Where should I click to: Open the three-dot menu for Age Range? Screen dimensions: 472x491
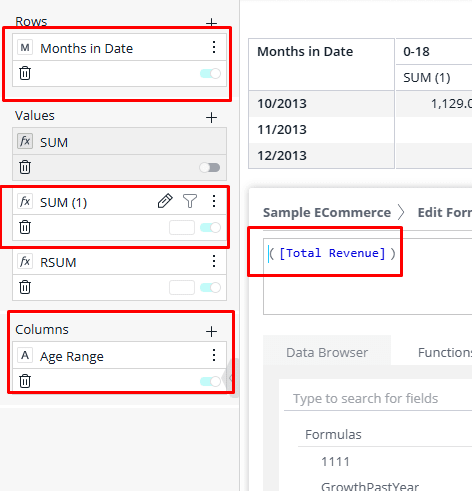(x=214, y=355)
